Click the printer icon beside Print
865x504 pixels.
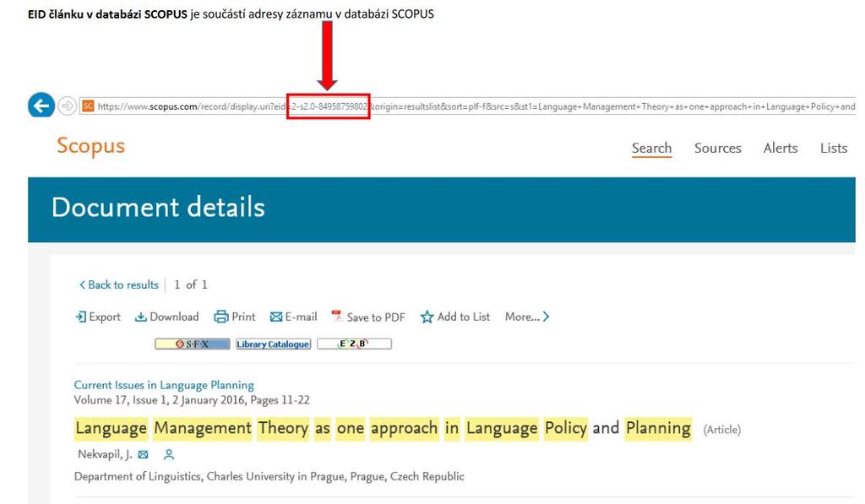pyautogui.click(x=221, y=317)
